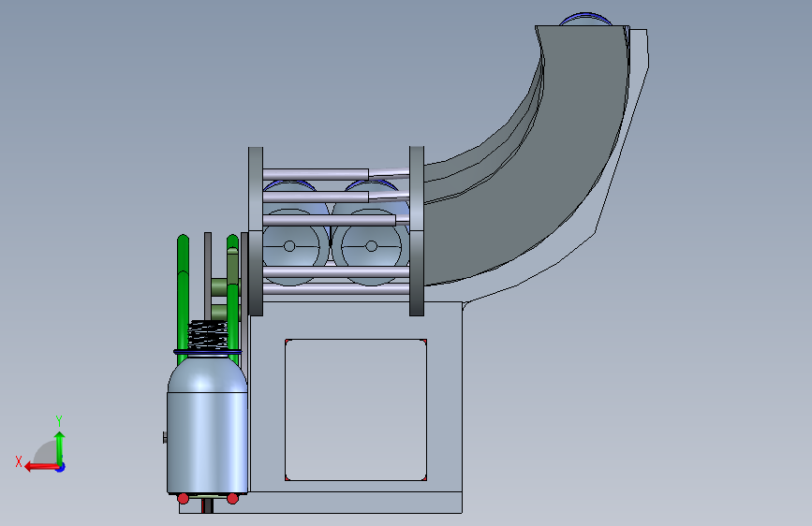Select the square cutout in the base block
Viewport: 812px width, 526px height.
356,410
